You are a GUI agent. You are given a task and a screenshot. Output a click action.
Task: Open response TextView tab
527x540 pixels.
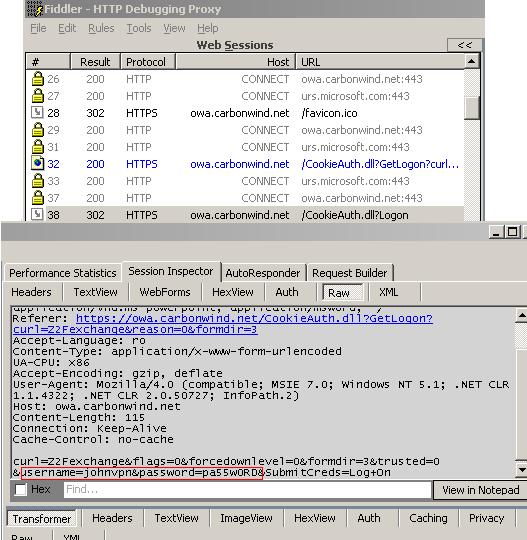click(176, 518)
